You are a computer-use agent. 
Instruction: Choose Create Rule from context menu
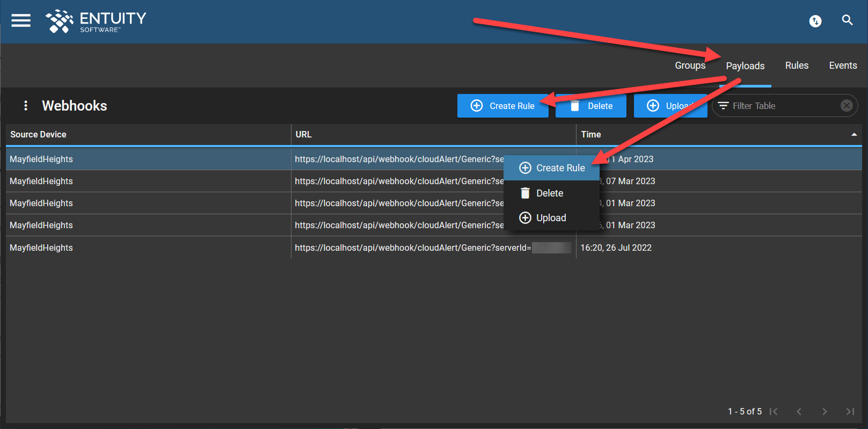coord(552,168)
